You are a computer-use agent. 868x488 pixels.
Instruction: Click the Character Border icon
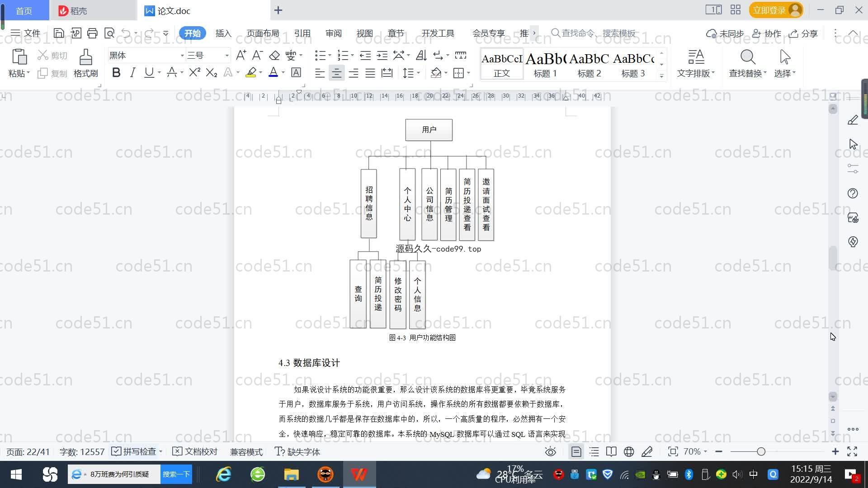click(x=296, y=72)
